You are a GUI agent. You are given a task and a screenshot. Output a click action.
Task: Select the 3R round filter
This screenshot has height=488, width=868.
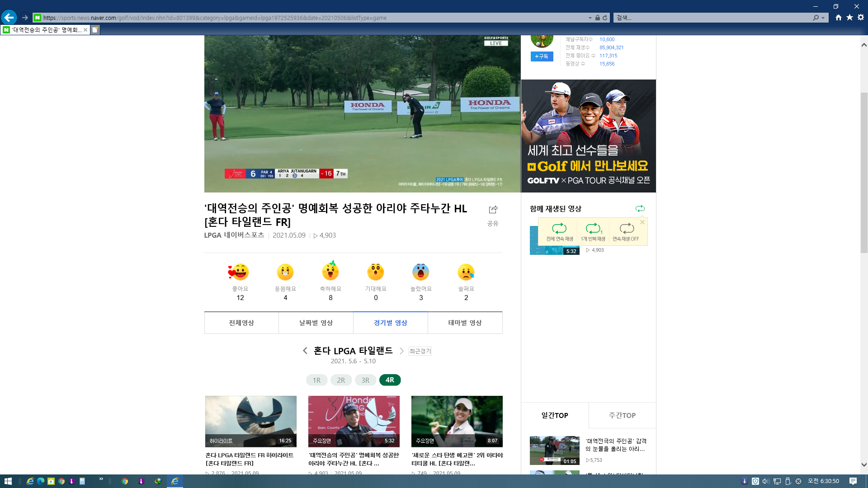pyautogui.click(x=365, y=380)
